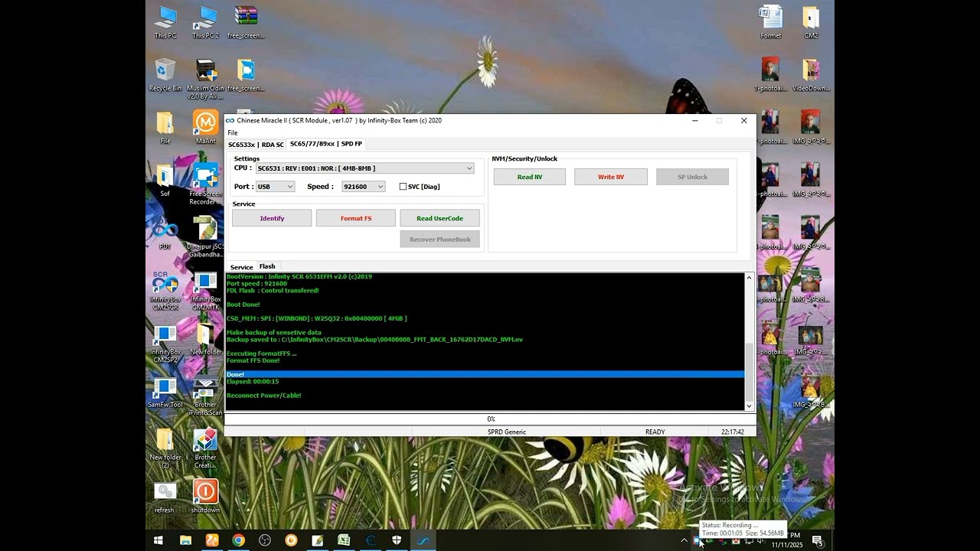Screen dimensions: 980x551
Task: Switch to SC6533x | RDA SC tab
Action: tap(256, 145)
